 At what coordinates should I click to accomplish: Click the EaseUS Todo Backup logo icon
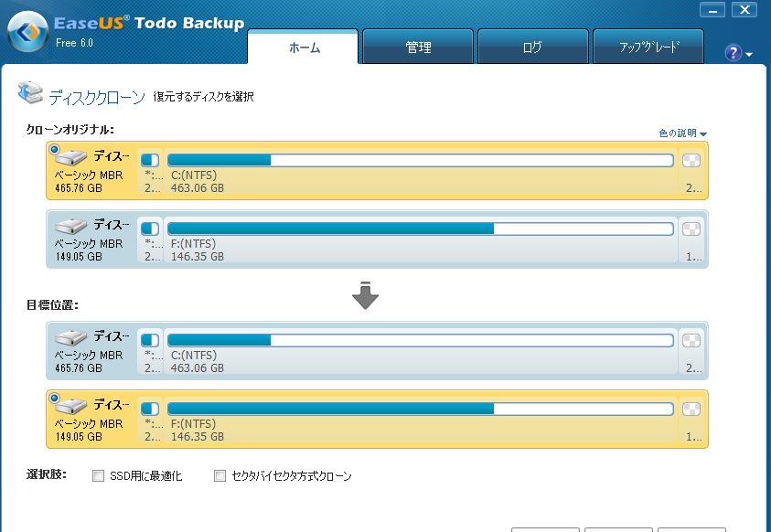28,32
